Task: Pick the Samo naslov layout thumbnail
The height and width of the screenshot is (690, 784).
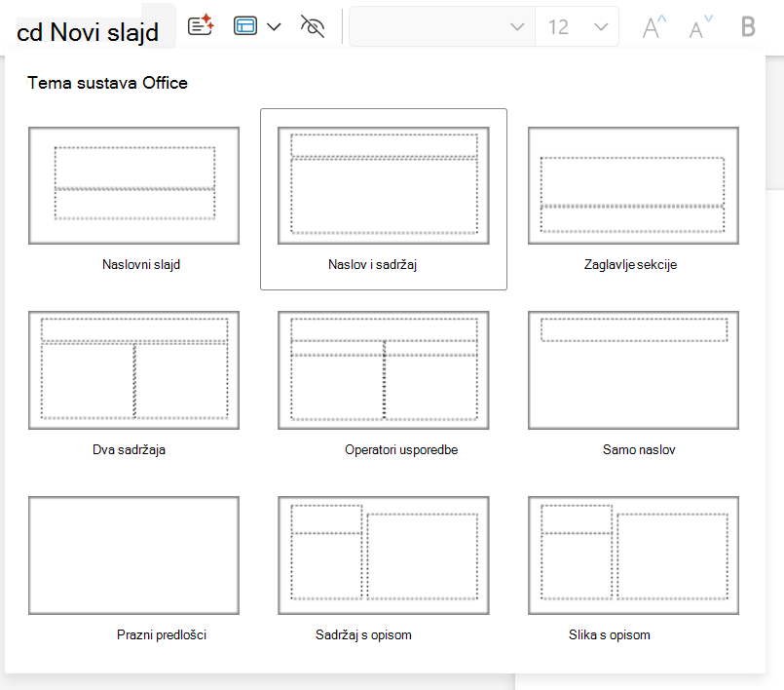Action: click(x=633, y=370)
